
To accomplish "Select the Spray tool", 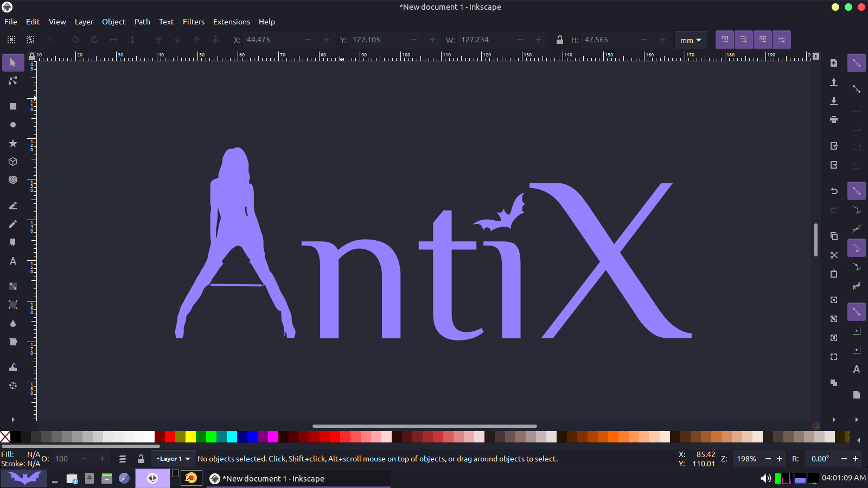I will tap(13, 386).
